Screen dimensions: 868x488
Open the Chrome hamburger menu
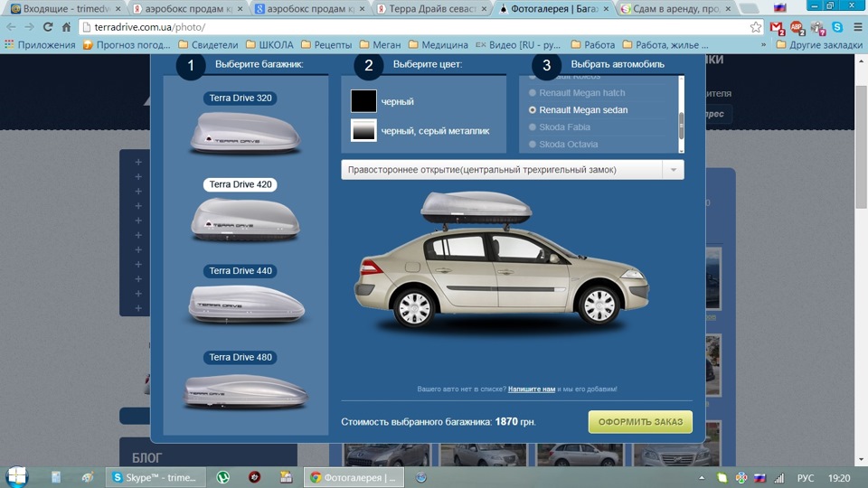point(857,27)
